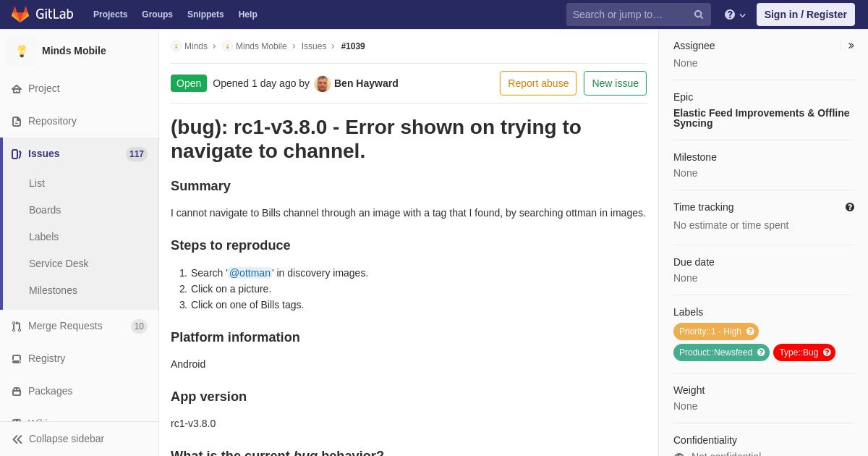This screenshot has height=456, width=868.
Task: Click the Repository sidebar item text
Action: point(52,121)
